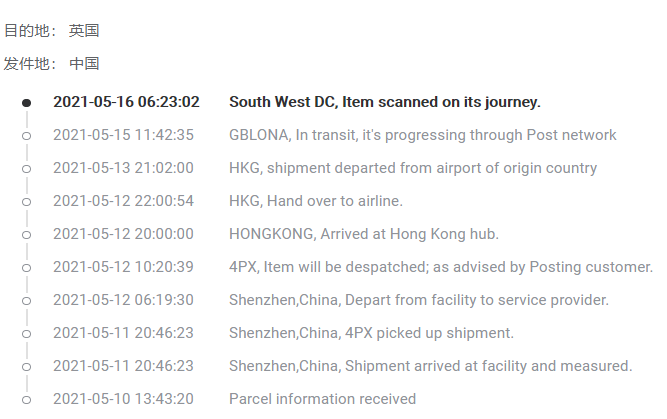Click the filled marker for South West DC event

point(26,102)
